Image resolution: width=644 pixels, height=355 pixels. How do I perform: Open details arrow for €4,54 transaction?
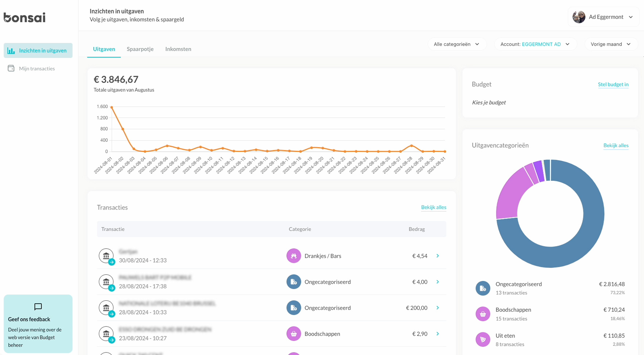438,256
